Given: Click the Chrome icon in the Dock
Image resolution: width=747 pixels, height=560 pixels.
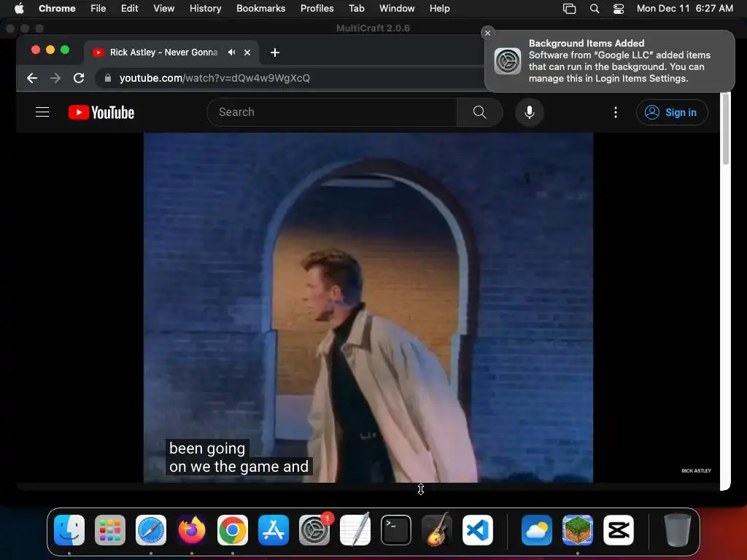Looking at the screenshot, I should [x=233, y=530].
